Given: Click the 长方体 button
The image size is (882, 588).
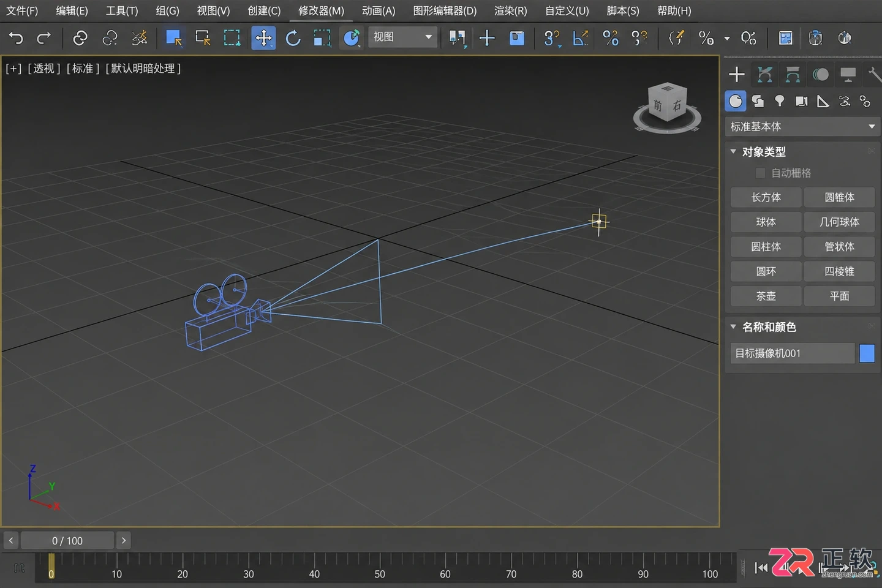Looking at the screenshot, I should coord(766,197).
